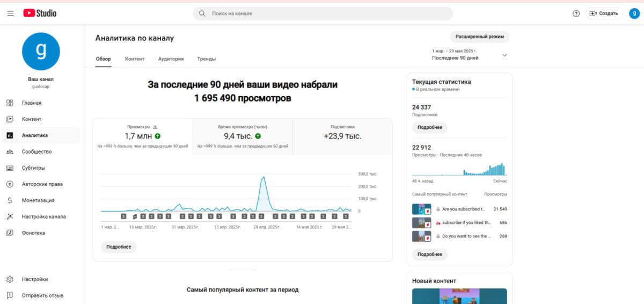Focus the Поиск на канале search field
Viewport: 644px width, 304px height.
323,13
